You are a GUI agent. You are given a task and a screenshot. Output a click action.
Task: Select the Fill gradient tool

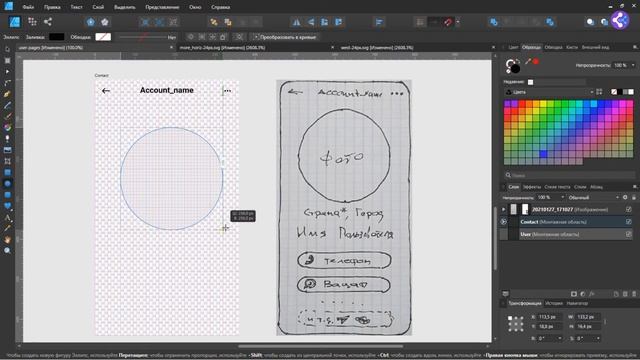click(x=7, y=127)
